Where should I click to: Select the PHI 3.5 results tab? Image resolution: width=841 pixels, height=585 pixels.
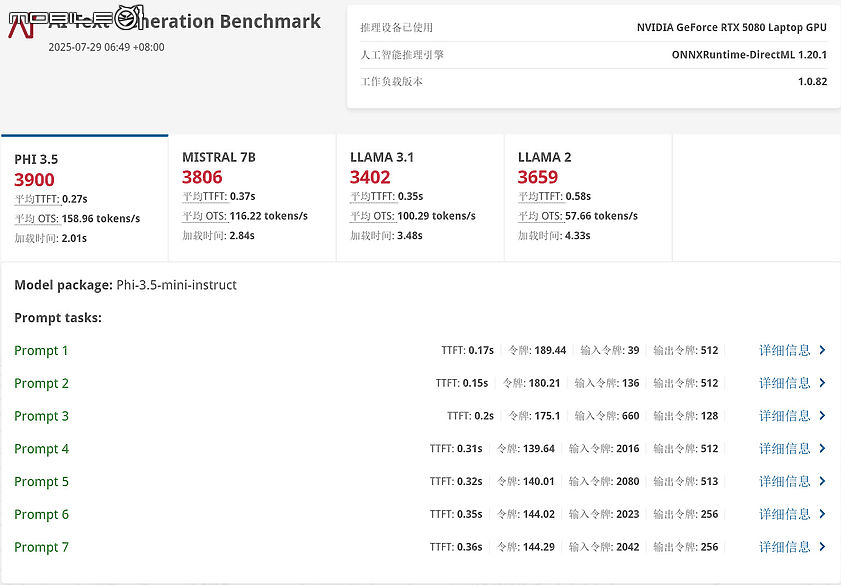(x=85, y=198)
